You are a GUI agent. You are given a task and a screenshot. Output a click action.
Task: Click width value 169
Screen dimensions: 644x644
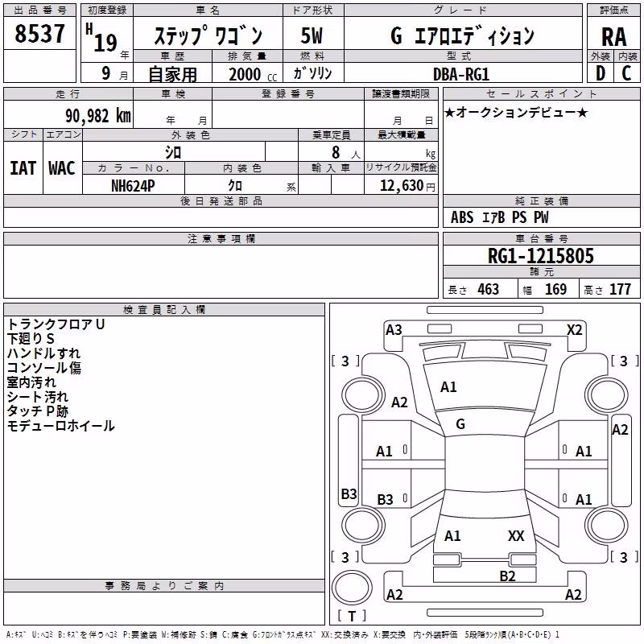(555, 290)
